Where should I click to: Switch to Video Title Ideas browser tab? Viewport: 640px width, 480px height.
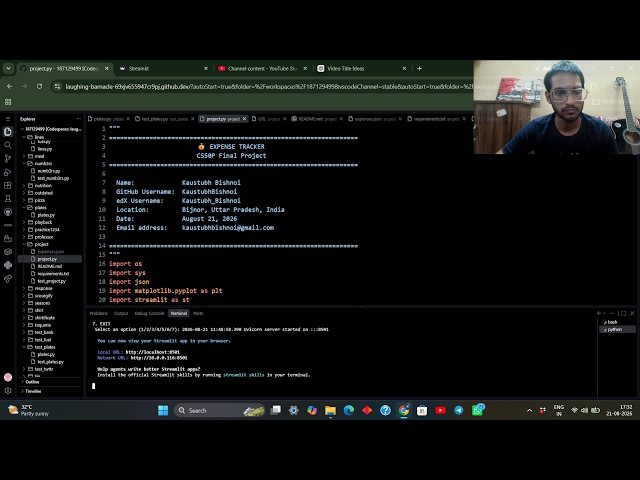361,69
